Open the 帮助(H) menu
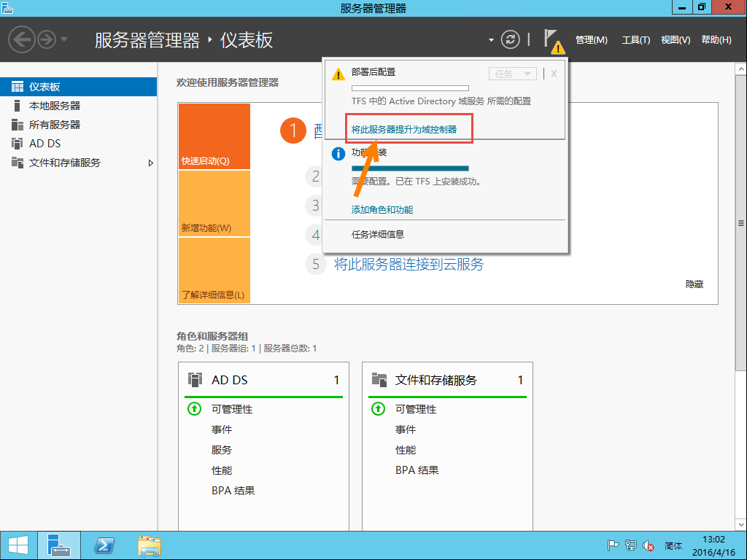Viewport: 747px width, 560px height. pyautogui.click(x=716, y=40)
